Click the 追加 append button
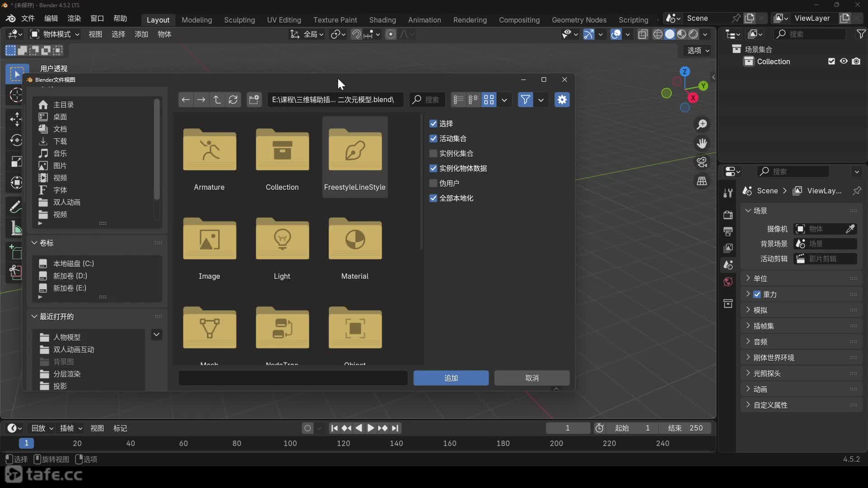Screen dimensions: 868x488 pos(451,378)
